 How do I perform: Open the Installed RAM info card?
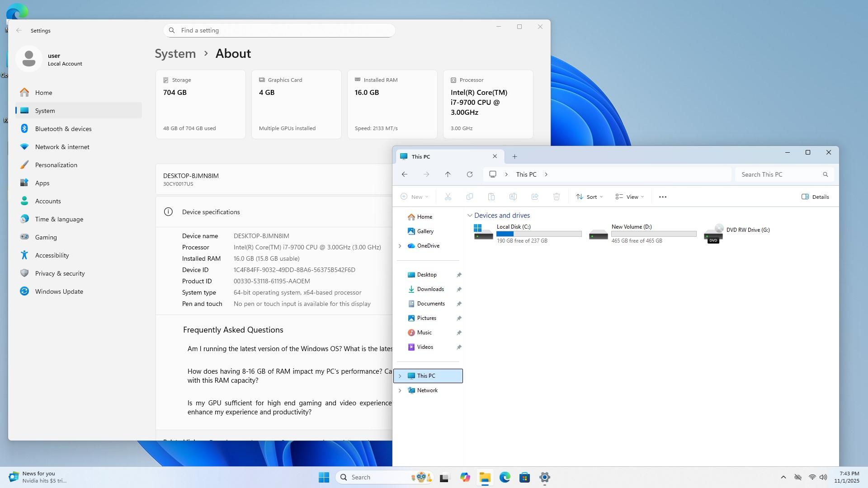click(392, 104)
